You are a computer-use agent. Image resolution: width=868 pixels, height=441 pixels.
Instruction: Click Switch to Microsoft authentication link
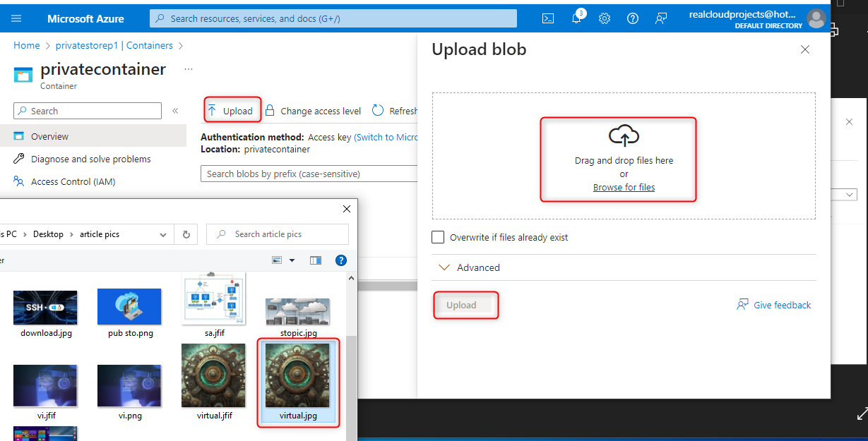pyautogui.click(x=386, y=138)
